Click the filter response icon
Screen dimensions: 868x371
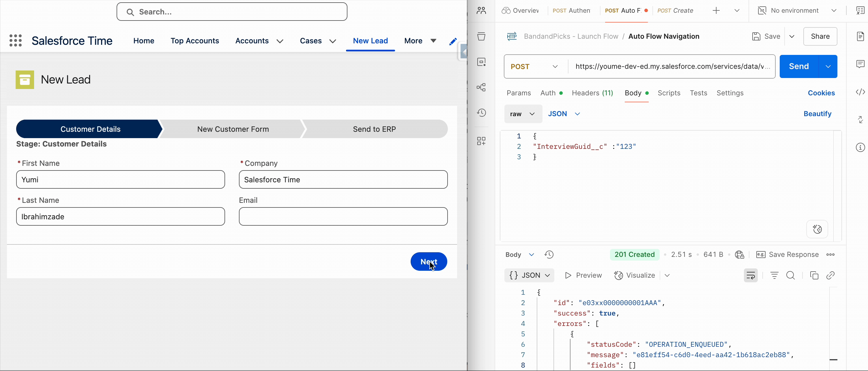pos(774,276)
